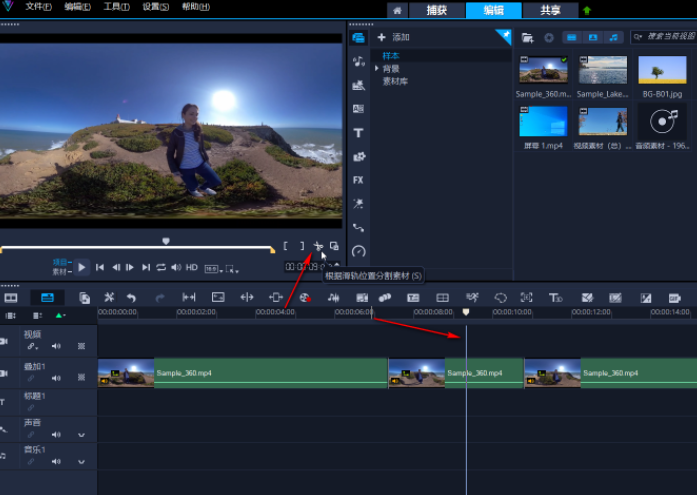
Task: Select the BG-B01.jpg thumbnail in the library
Action: click(661, 70)
